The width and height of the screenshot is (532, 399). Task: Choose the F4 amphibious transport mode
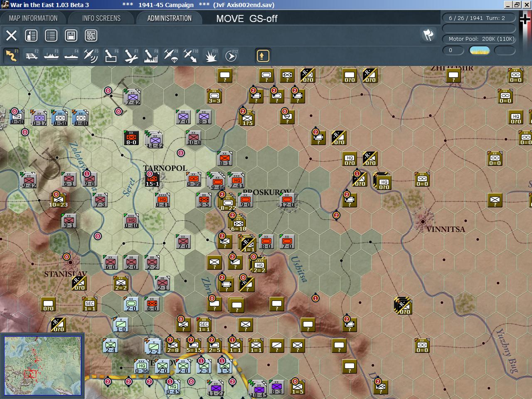click(x=71, y=56)
